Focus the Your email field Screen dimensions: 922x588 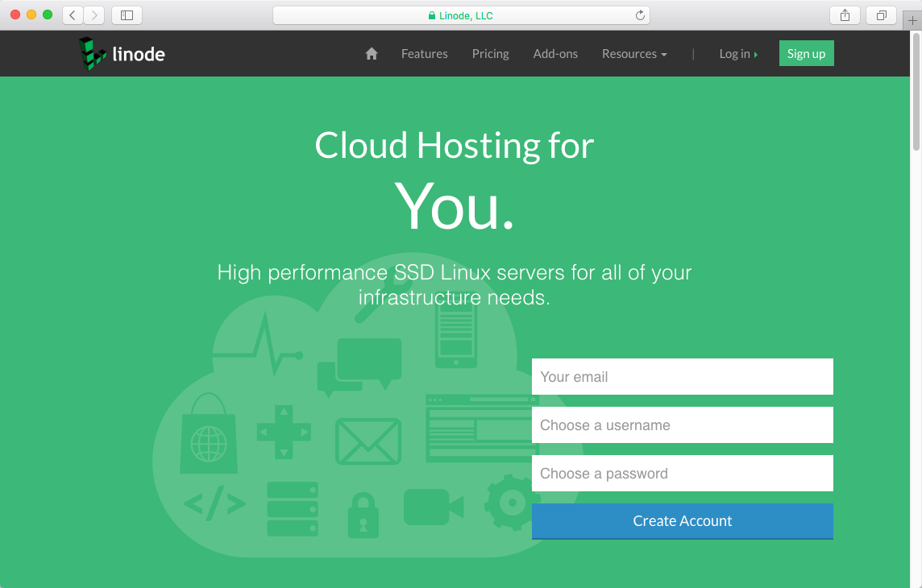pyautogui.click(x=682, y=377)
